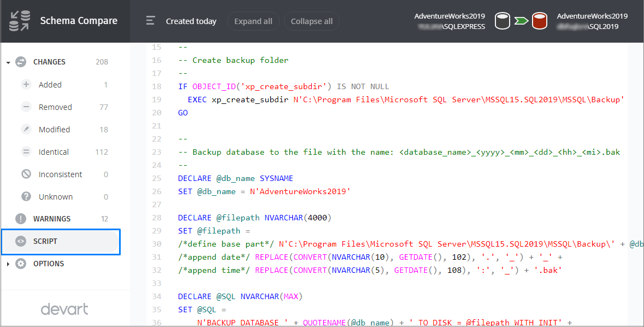Click the devart logo link

click(64, 309)
